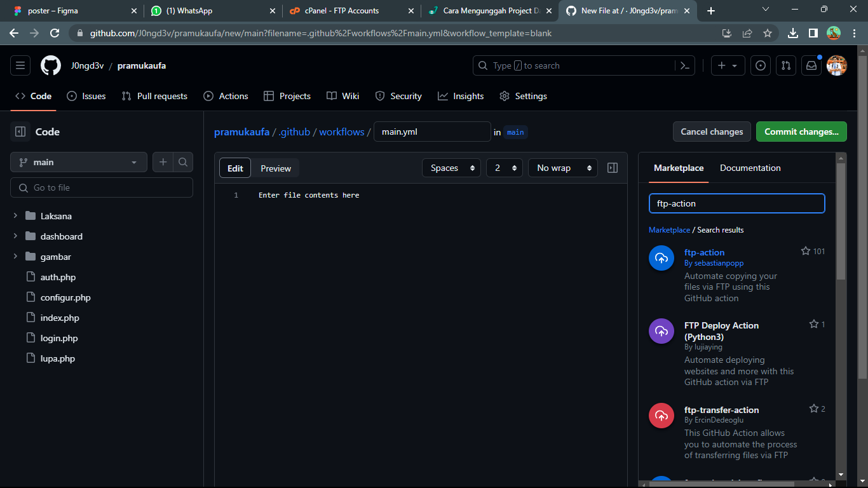Open the index.php file

point(60,318)
